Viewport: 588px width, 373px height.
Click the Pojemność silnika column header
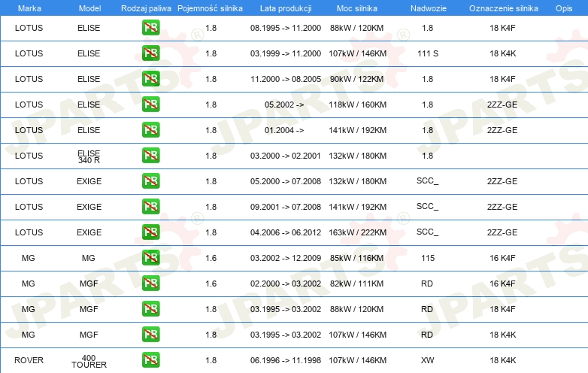click(x=210, y=8)
